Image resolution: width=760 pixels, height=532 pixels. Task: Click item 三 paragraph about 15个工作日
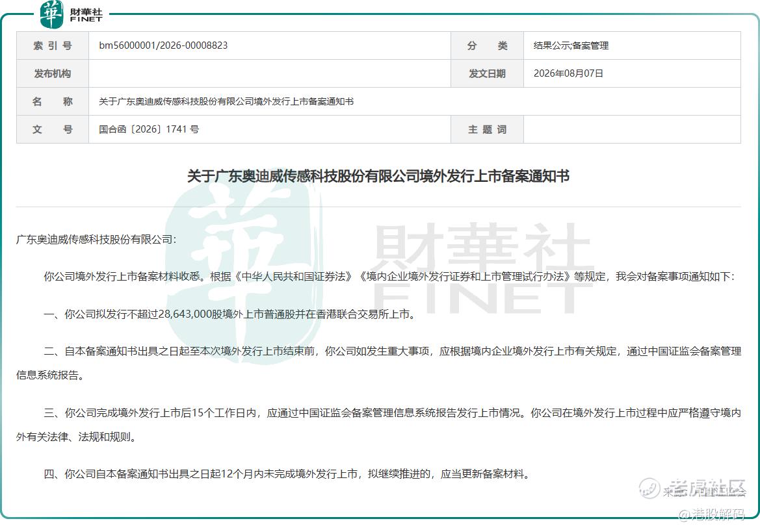[378, 425]
